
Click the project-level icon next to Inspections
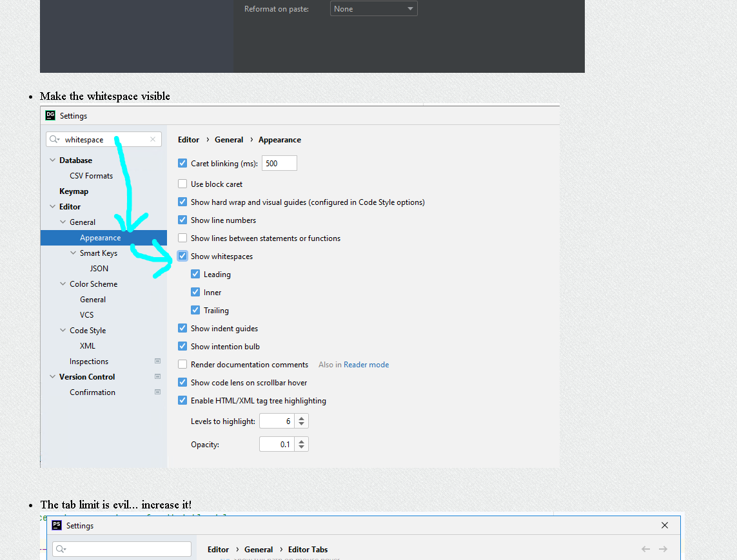[158, 361]
